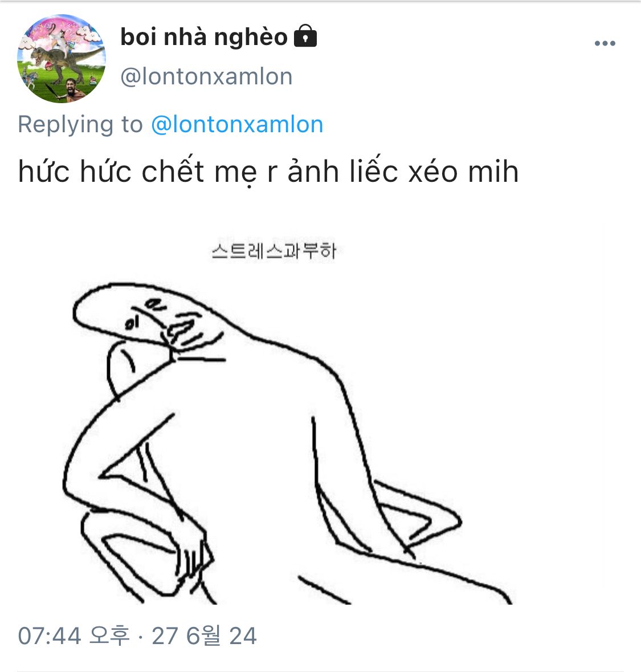Click the date "27 6월 24"
Screen dimensions: 641x672
(x=204, y=636)
